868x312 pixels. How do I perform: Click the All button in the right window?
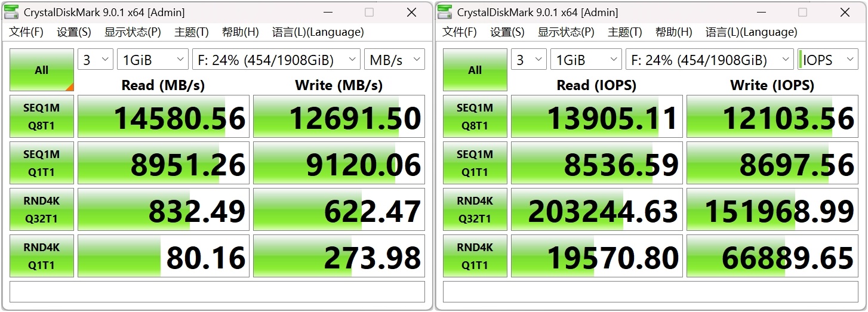pos(475,70)
